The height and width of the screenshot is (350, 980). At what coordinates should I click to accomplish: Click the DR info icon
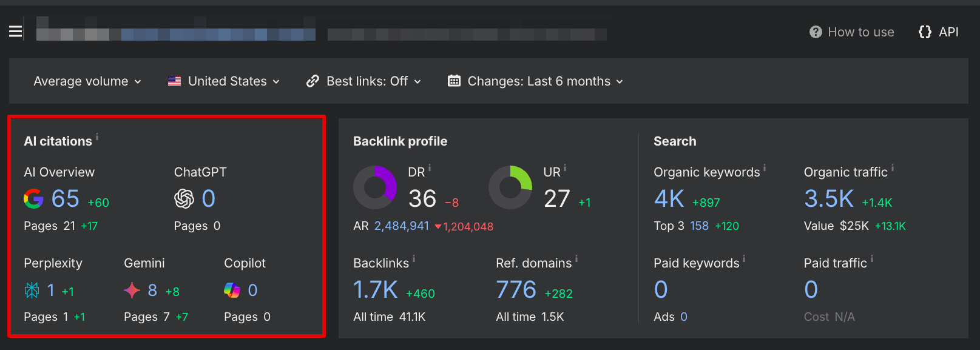[x=430, y=167]
